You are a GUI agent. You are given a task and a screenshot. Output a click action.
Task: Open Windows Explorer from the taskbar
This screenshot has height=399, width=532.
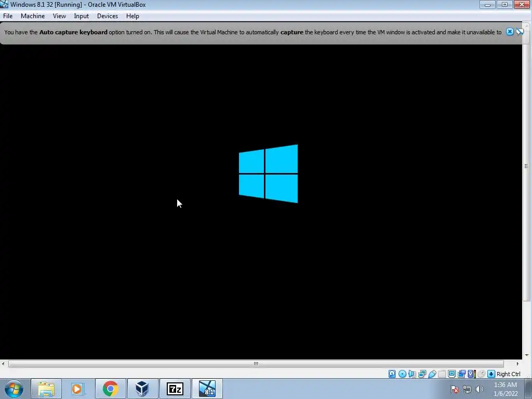tap(46, 389)
